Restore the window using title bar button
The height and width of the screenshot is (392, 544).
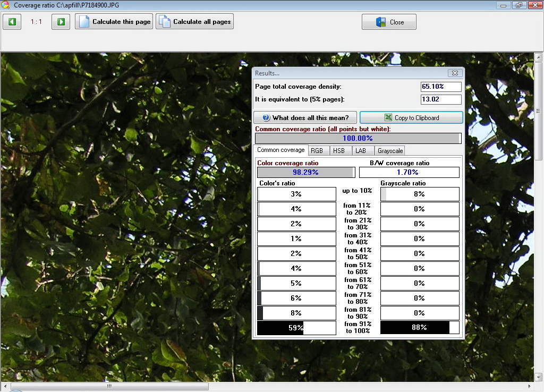point(519,5)
